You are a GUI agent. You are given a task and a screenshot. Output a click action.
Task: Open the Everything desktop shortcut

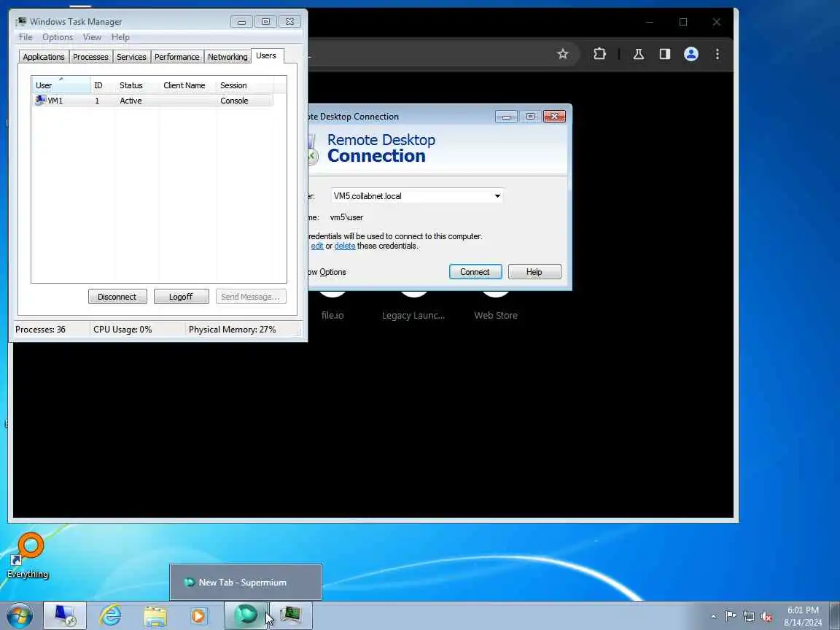28,556
